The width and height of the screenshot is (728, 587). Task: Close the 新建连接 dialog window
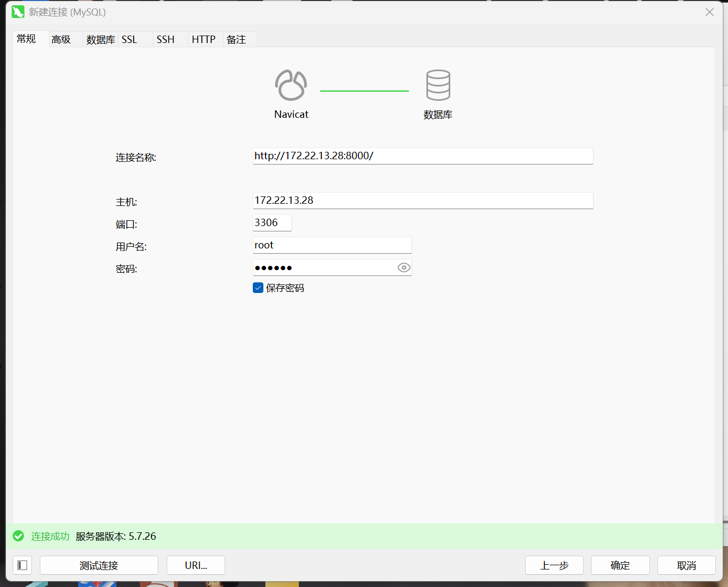tap(709, 12)
